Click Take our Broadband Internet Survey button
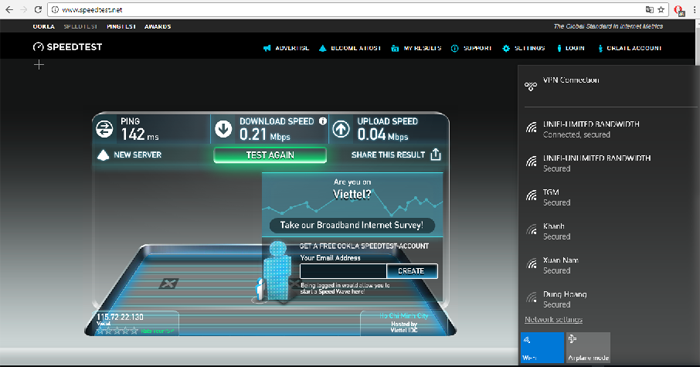This screenshot has width=700, height=367. tap(352, 225)
